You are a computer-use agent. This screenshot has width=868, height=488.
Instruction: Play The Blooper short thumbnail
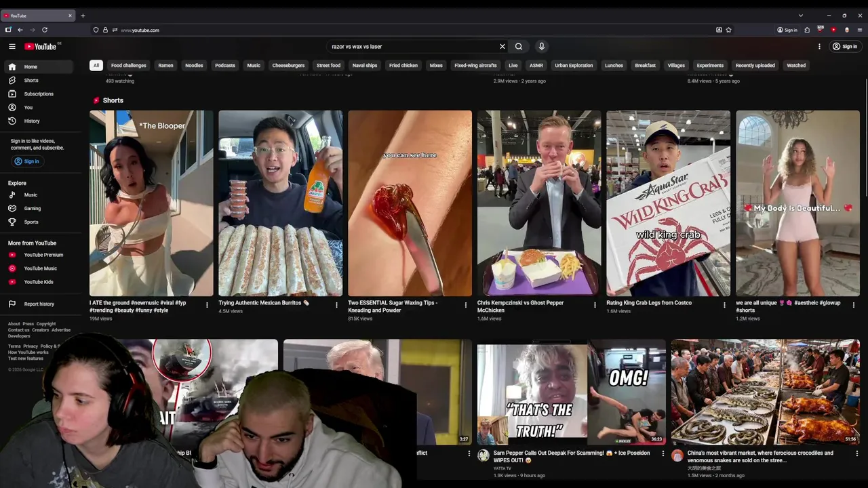(x=151, y=203)
